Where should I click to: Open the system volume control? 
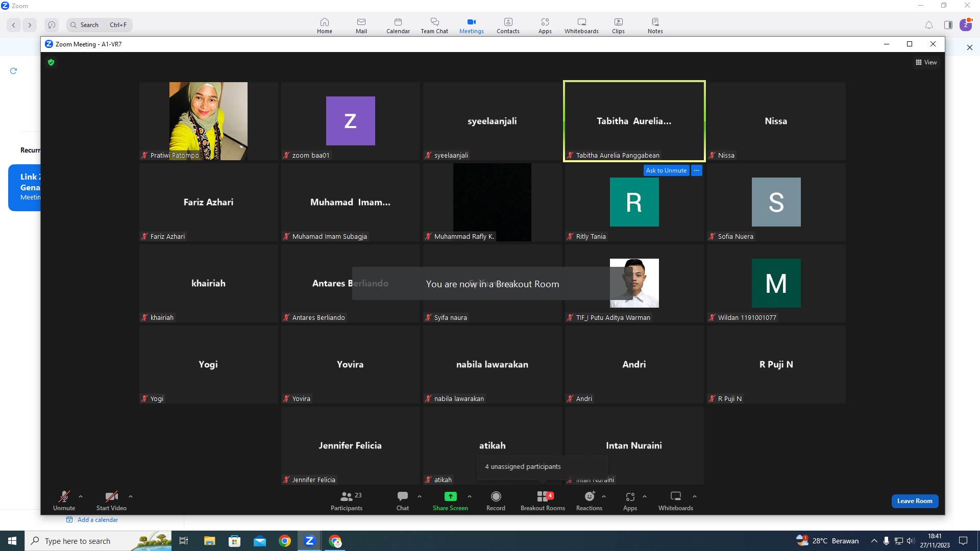[911, 541]
